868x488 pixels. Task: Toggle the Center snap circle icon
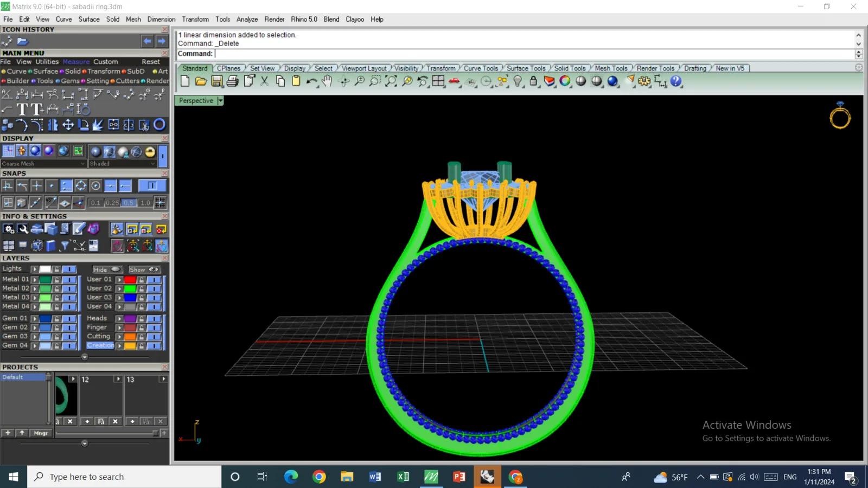(95, 186)
